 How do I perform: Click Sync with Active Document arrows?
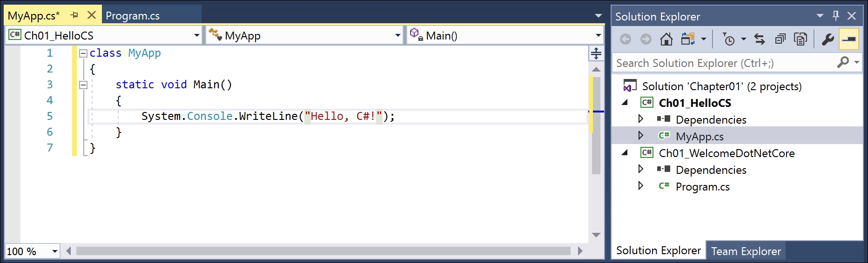tap(760, 39)
